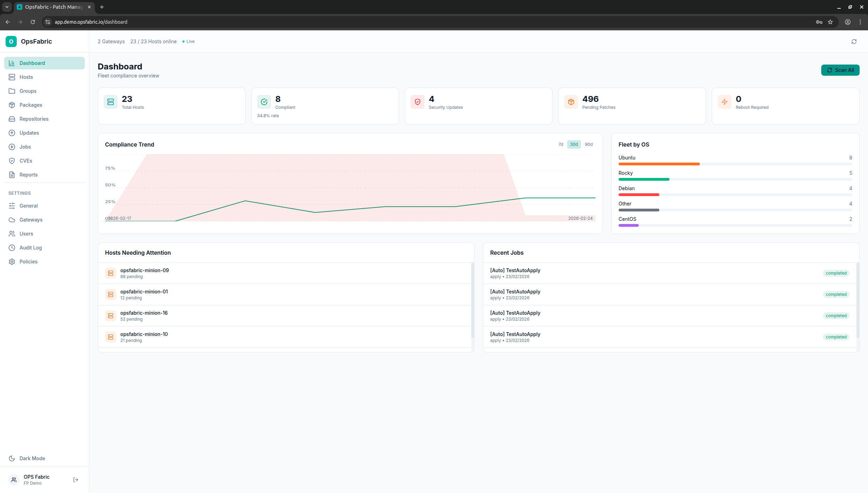Image resolution: width=868 pixels, height=493 pixels.
Task: Open the Hosts section in the sidebar
Action: pos(26,77)
